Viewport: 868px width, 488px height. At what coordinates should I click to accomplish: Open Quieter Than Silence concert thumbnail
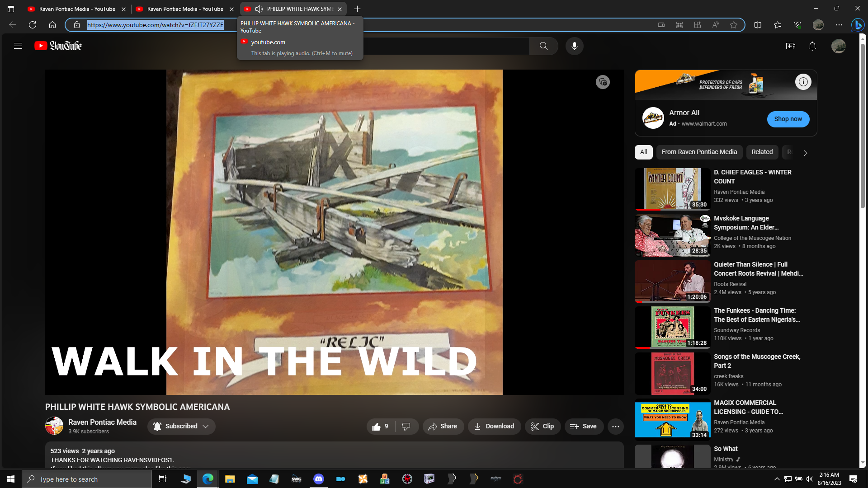[672, 281]
